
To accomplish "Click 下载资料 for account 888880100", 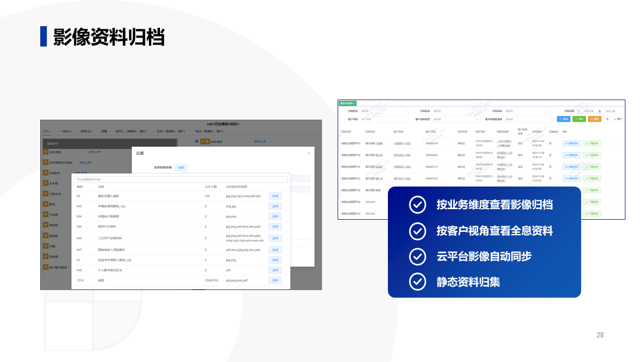I will click(x=591, y=143).
